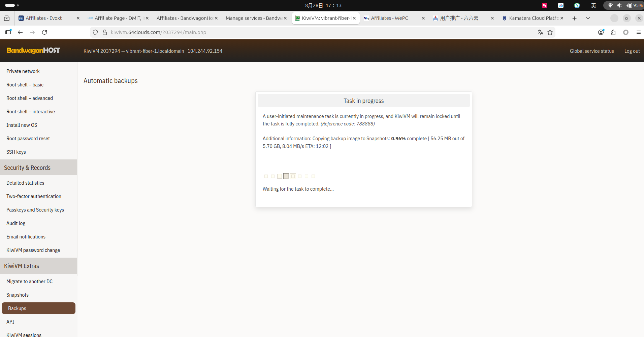Click the forward navigation arrow

pos(32,32)
